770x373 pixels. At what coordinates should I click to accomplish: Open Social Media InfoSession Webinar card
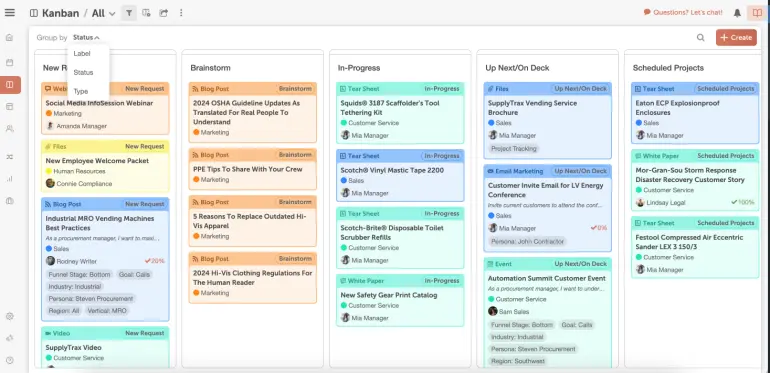click(x=105, y=108)
